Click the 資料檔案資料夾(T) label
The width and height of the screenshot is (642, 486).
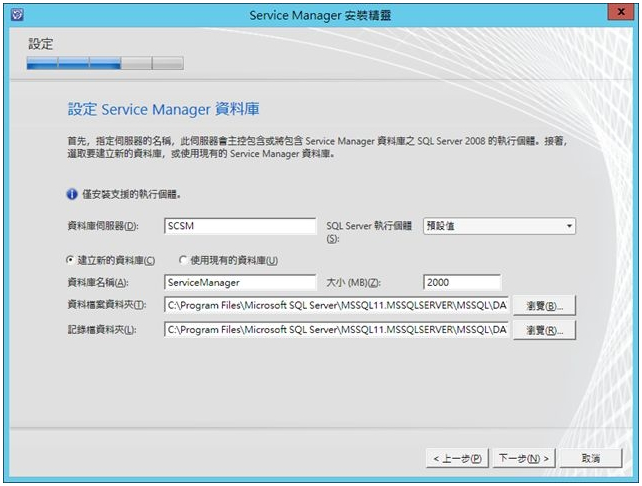(107, 305)
